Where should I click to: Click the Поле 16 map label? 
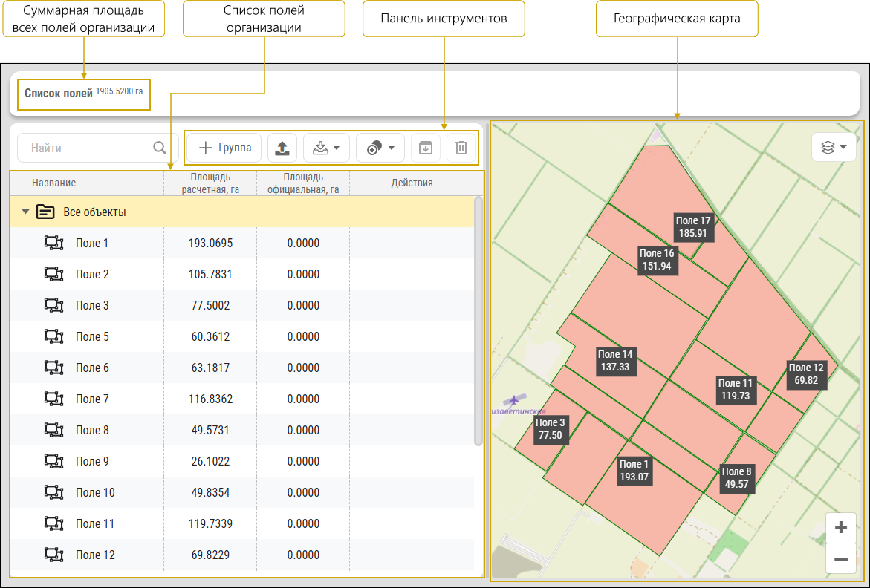[x=657, y=260]
